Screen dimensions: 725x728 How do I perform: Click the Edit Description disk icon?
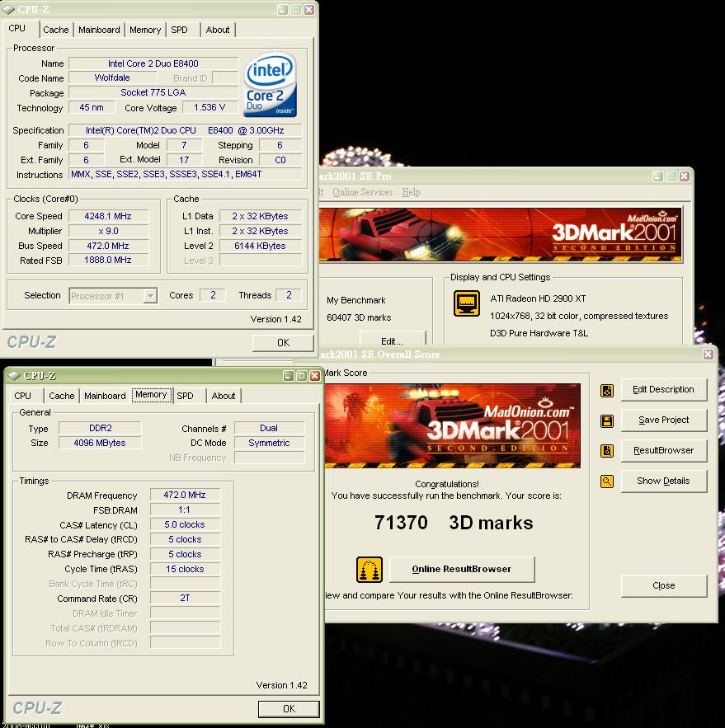pyautogui.click(x=606, y=391)
